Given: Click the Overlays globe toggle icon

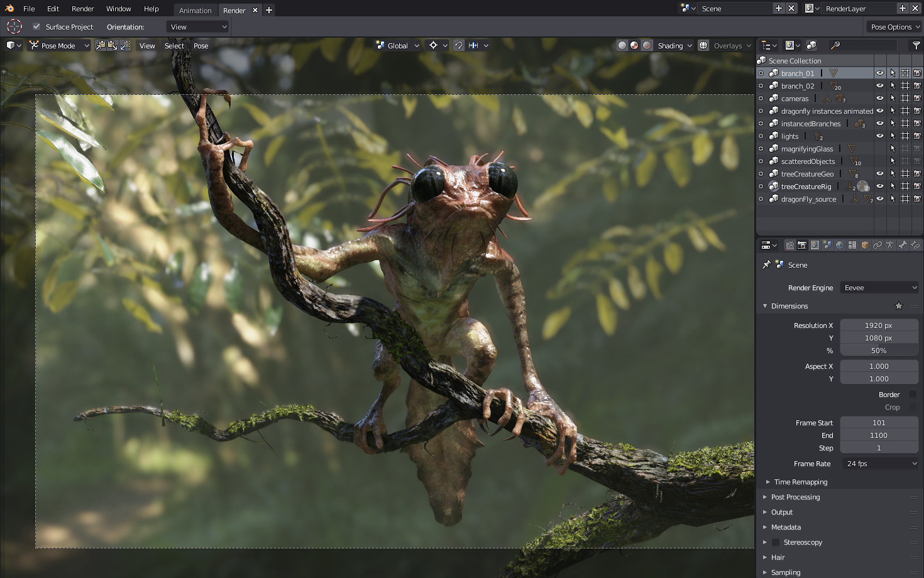Looking at the screenshot, I should click(x=703, y=45).
